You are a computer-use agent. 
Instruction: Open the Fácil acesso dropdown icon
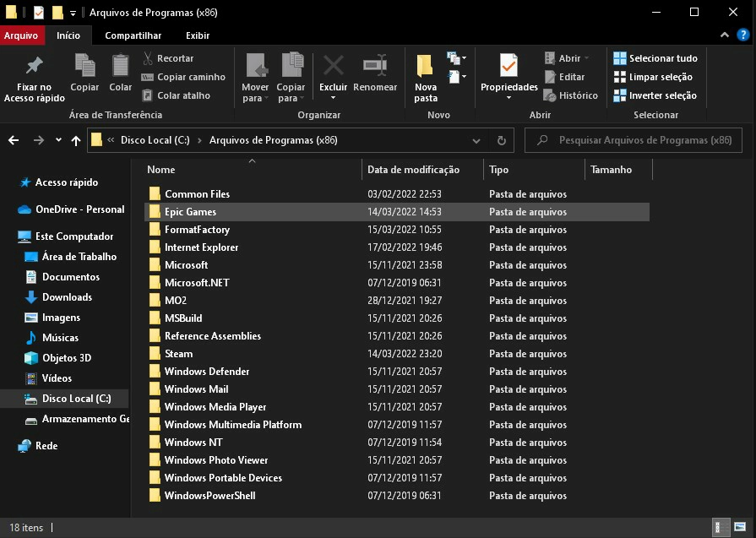coord(457,77)
